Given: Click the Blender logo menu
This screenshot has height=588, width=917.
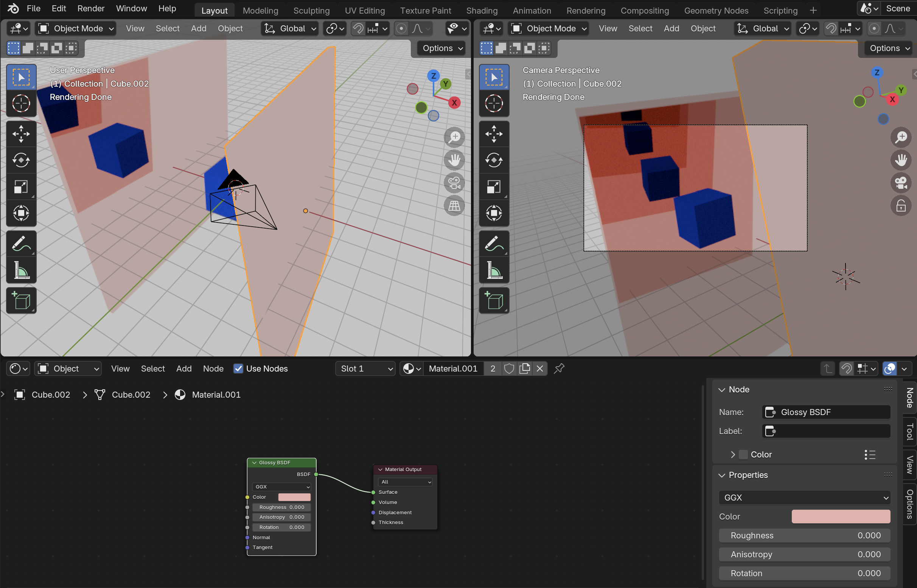Looking at the screenshot, I should click(x=13, y=8).
